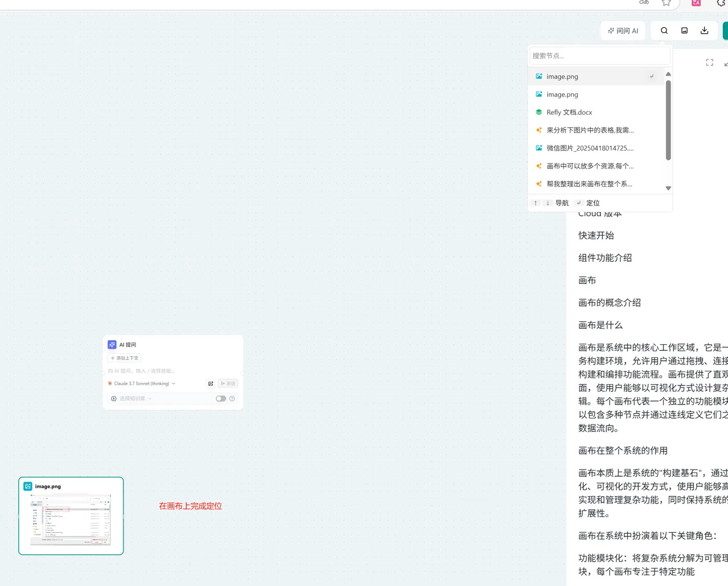Select Refly 文档.docx in the node list

pos(569,113)
